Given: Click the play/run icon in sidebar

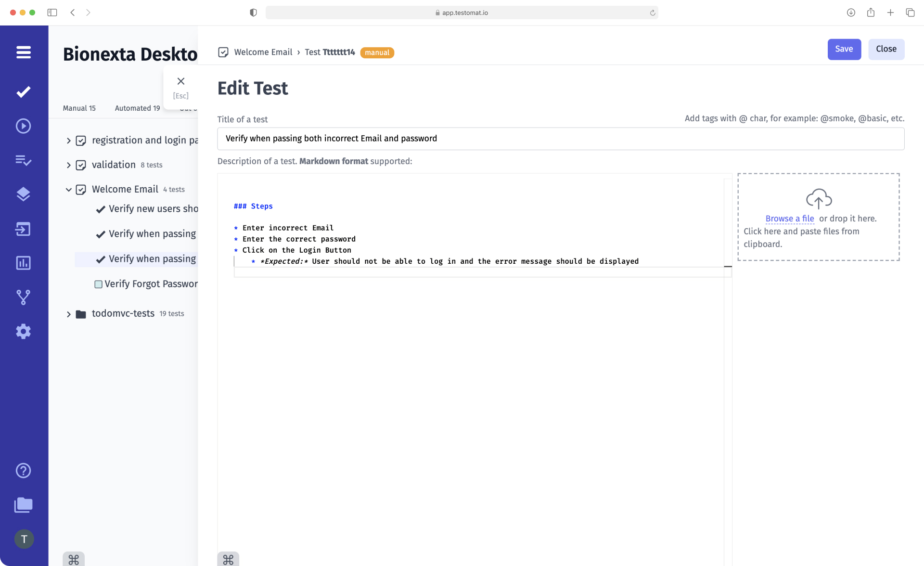Looking at the screenshot, I should click(x=24, y=125).
